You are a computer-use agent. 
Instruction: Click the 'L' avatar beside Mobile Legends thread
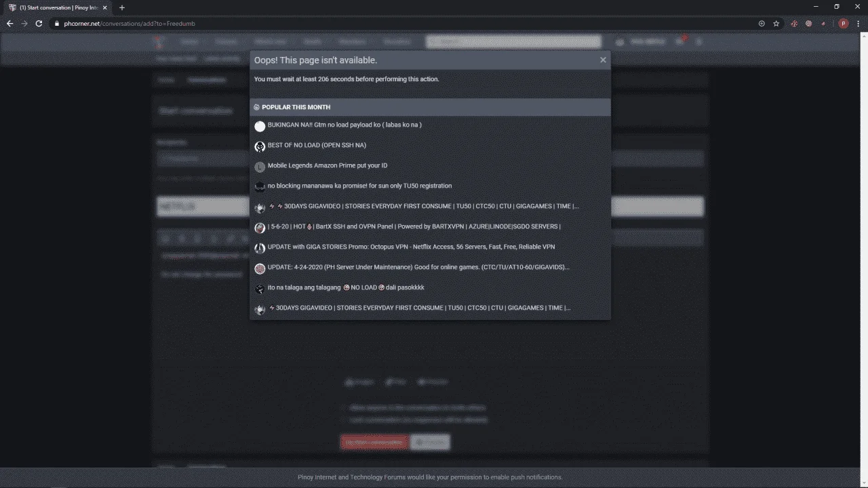[x=260, y=167]
